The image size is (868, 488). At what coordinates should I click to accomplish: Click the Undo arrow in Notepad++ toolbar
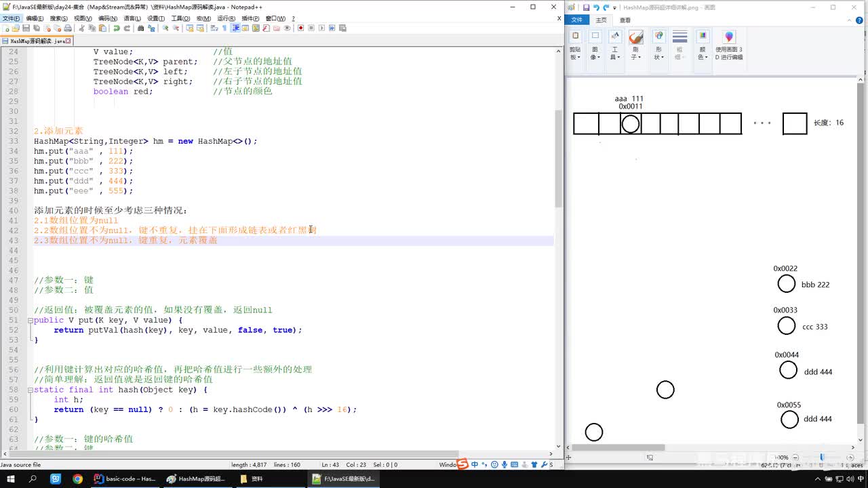click(x=117, y=28)
